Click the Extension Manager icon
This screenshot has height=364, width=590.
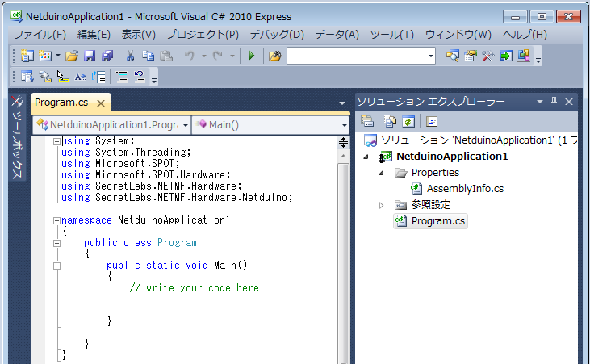coord(524,56)
